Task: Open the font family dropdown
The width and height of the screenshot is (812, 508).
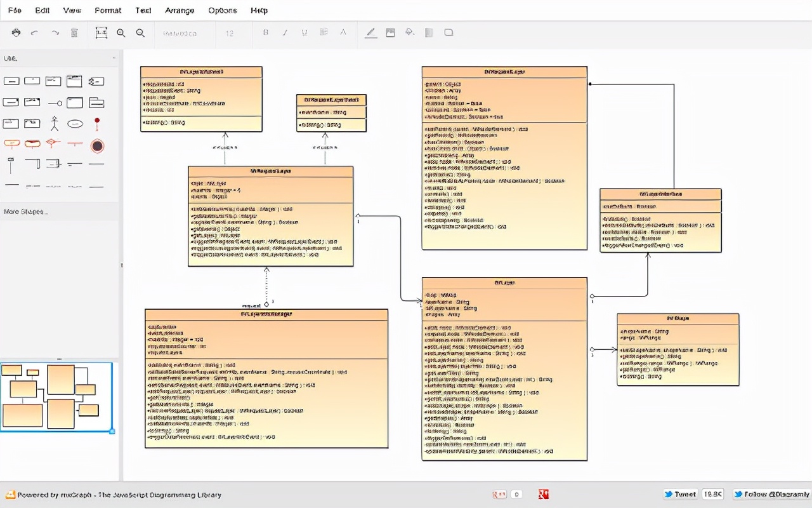Action: click(181, 34)
